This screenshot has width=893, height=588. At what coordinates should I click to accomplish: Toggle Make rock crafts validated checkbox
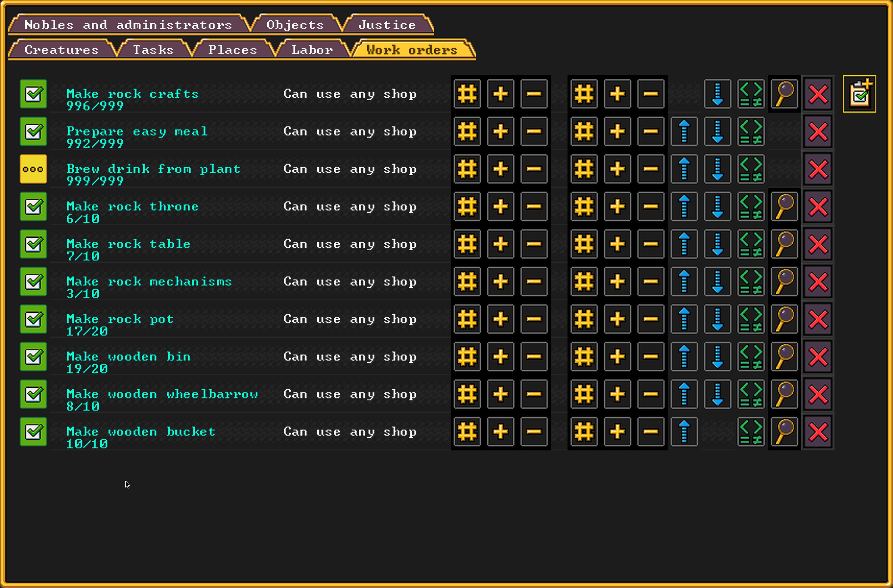coord(33,94)
